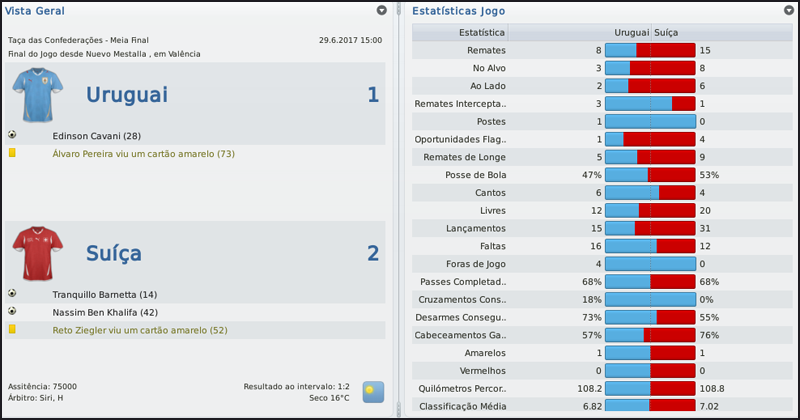
Task: Open the Vista Geral panel dropdown arrow
Action: click(382, 10)
